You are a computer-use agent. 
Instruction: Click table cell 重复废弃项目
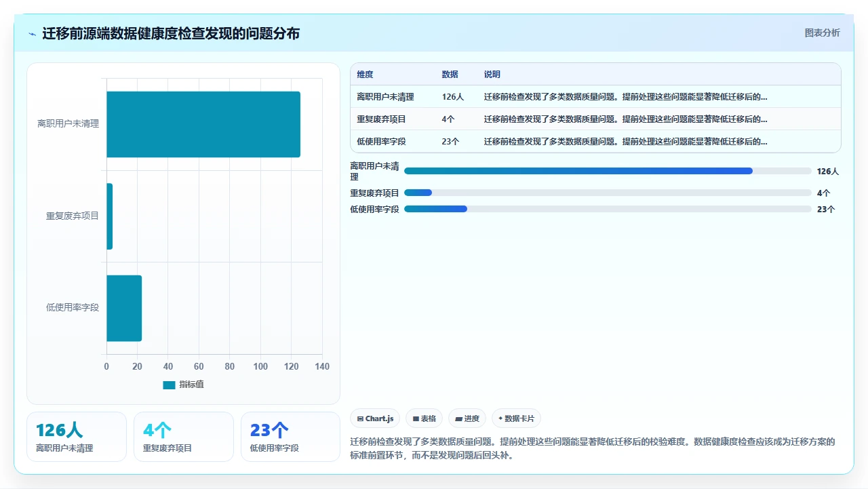(381, 119)
